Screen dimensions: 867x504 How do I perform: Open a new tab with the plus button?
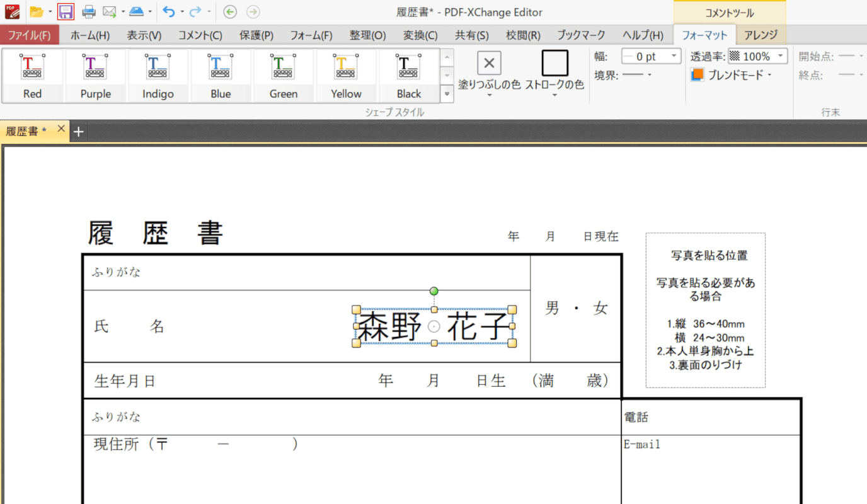(78, 132)
